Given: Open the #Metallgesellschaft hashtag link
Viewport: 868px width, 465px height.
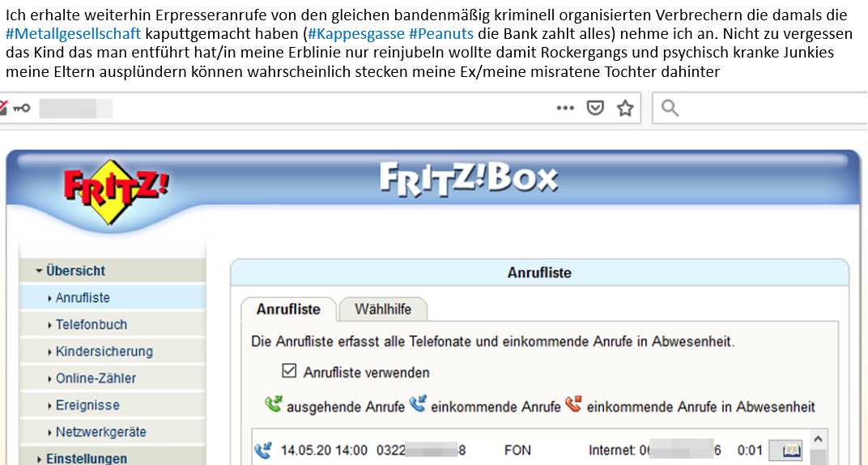Looking at the screenshot, I should click(x=73, y=34).
